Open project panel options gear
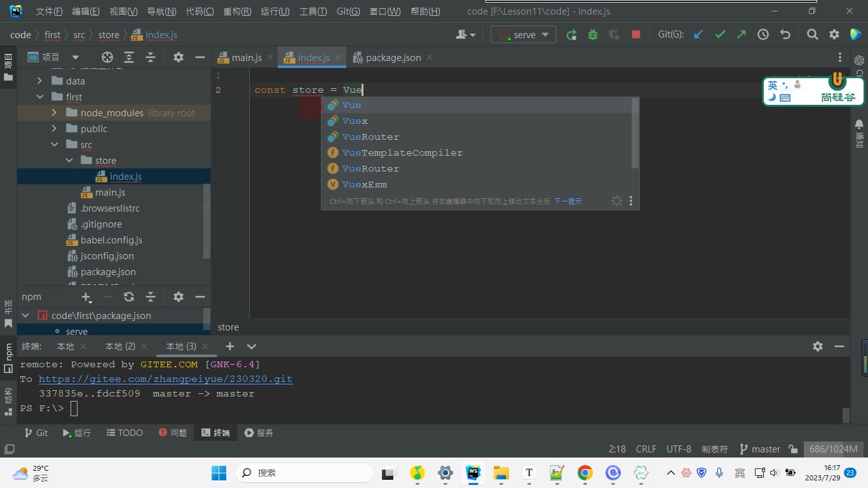 click(x=179, y=57)
